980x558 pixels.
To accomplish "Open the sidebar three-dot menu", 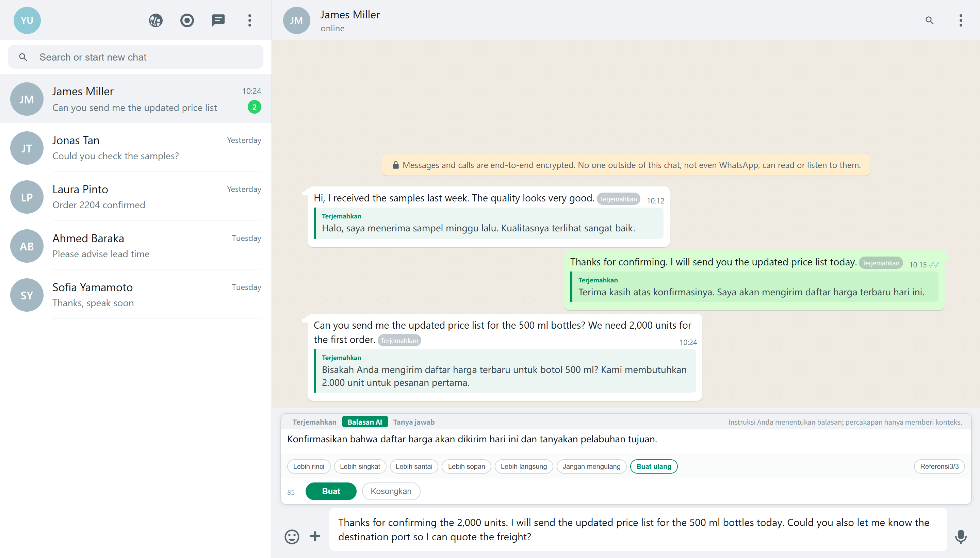I will pyautogui.click(x=249, y=20).
